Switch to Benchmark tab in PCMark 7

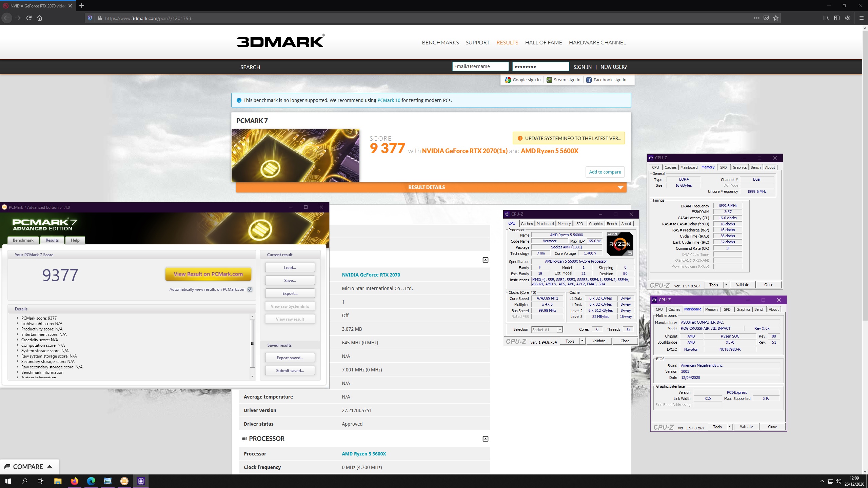[x=23, y=240]
